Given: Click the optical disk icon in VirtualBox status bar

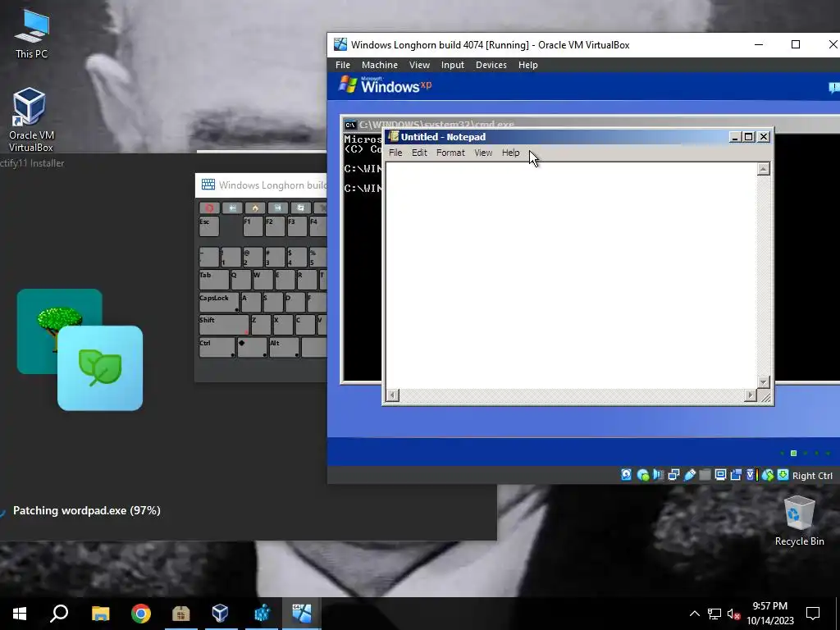Looking at the screenshot, I should click(x=643, y=475).
